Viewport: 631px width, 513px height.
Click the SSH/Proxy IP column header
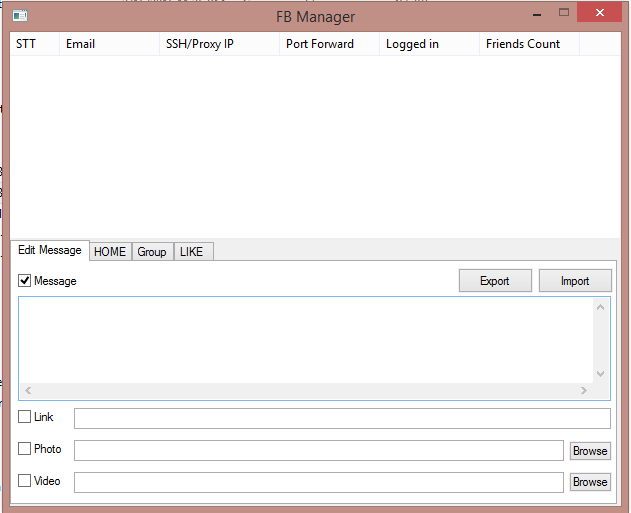(219, 43)
